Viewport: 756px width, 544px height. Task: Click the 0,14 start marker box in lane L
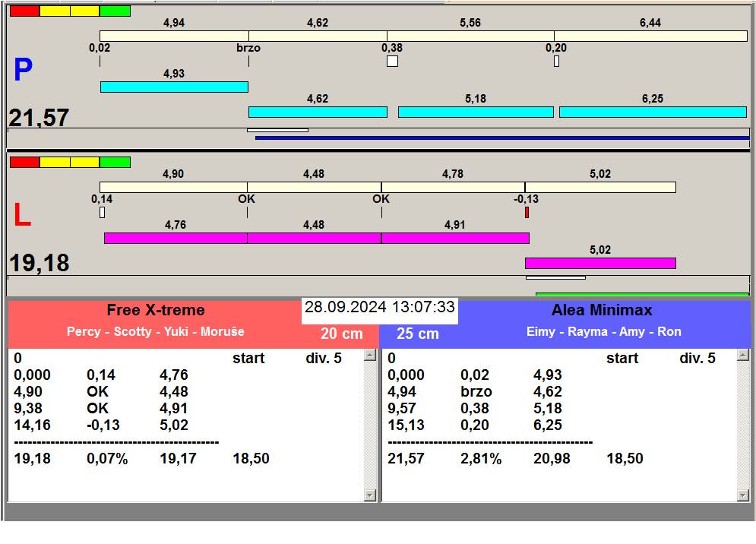click(x=103, y=212)
